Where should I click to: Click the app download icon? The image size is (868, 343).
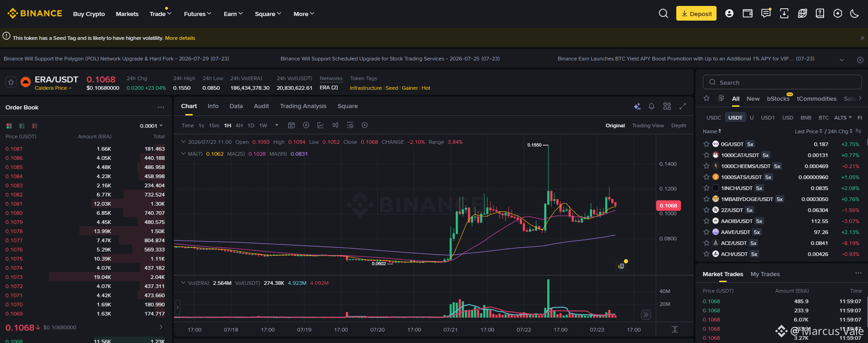[784, 14]
